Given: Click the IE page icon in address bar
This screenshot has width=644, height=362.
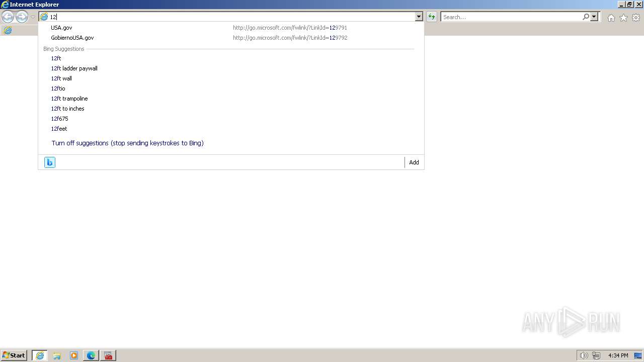Looking at the screenshot, I should [44, 17].
